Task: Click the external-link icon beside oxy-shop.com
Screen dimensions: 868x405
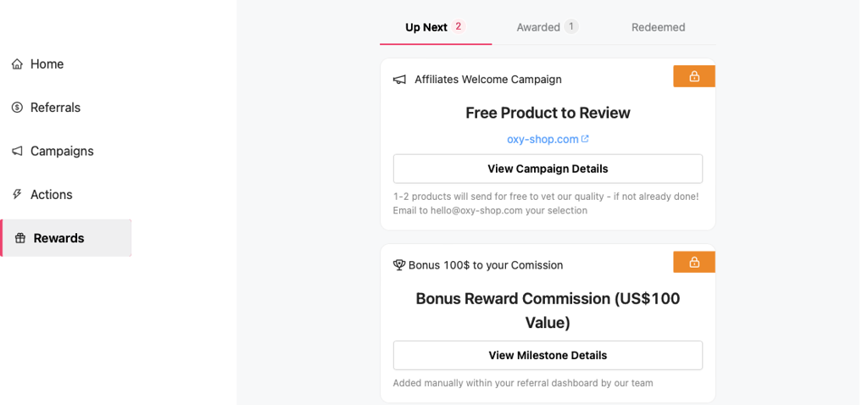Action: 585,139
